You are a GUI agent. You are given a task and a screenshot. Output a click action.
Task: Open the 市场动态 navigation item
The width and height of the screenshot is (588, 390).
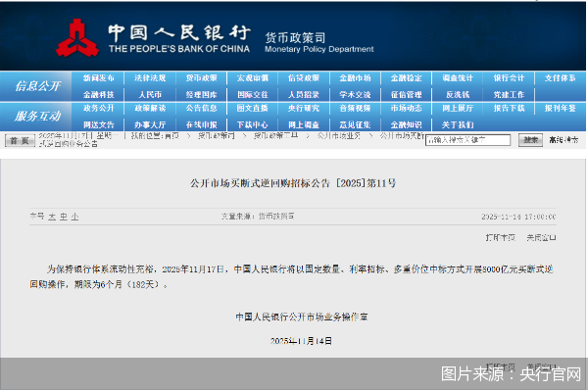point(407,108)
